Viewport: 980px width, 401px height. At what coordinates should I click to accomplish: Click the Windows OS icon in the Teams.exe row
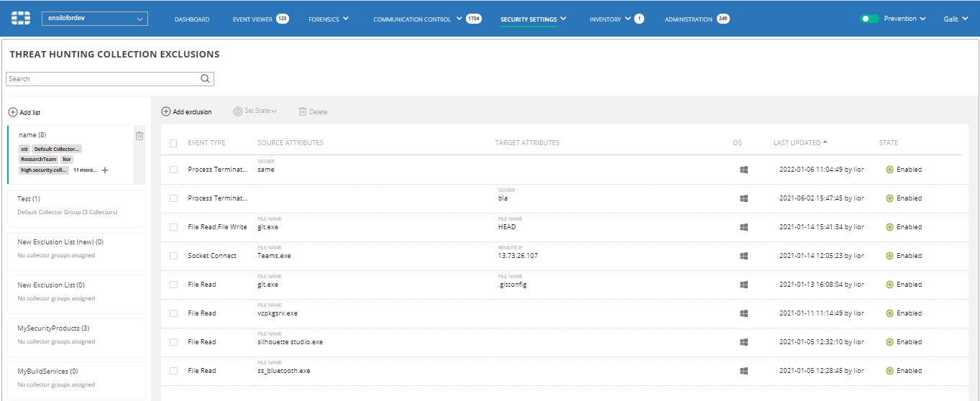click(744, 256)
